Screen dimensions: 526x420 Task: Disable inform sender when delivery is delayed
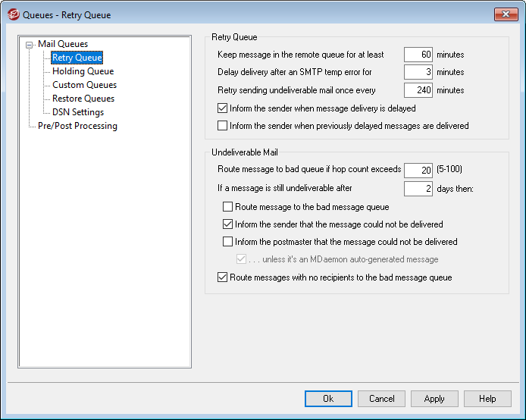pyautogui.click(x=223, y=108)
